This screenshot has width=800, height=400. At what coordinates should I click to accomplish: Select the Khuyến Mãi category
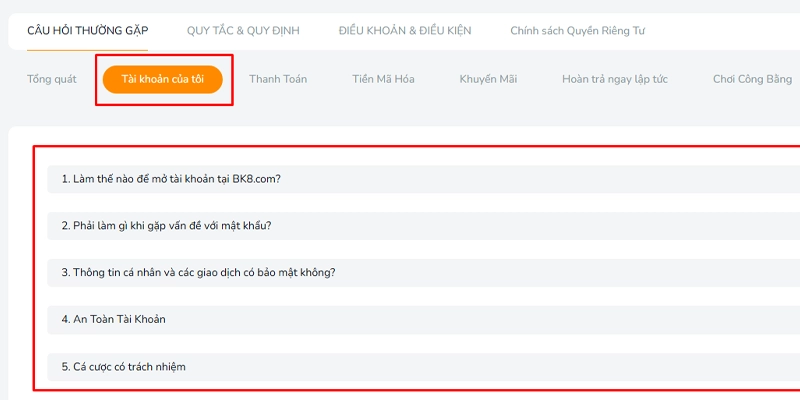point(488,79)
